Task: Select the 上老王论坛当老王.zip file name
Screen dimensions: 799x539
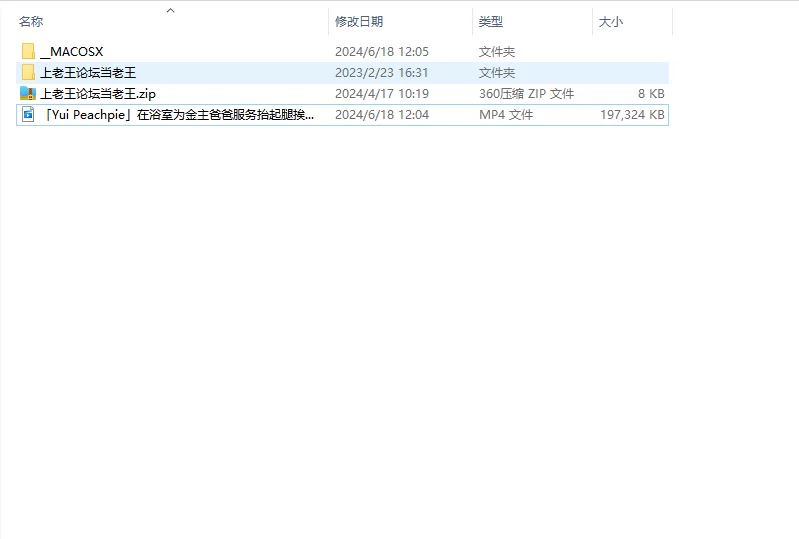Action: (x=97, y=93)
